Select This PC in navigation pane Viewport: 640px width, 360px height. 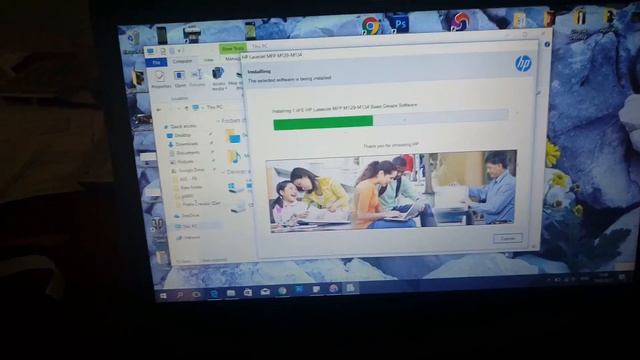coord(187,226)
